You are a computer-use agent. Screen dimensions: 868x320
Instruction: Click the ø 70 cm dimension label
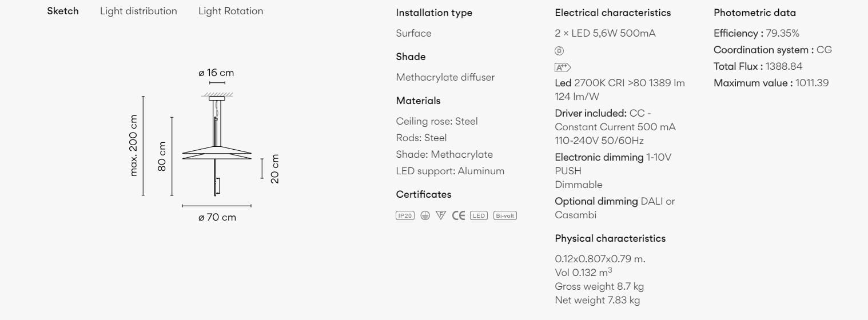coord(217,217)
